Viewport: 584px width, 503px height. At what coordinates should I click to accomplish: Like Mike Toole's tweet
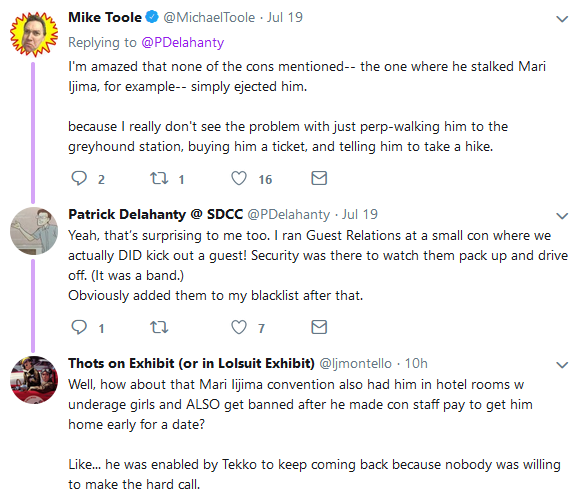(x=239, y=178)
